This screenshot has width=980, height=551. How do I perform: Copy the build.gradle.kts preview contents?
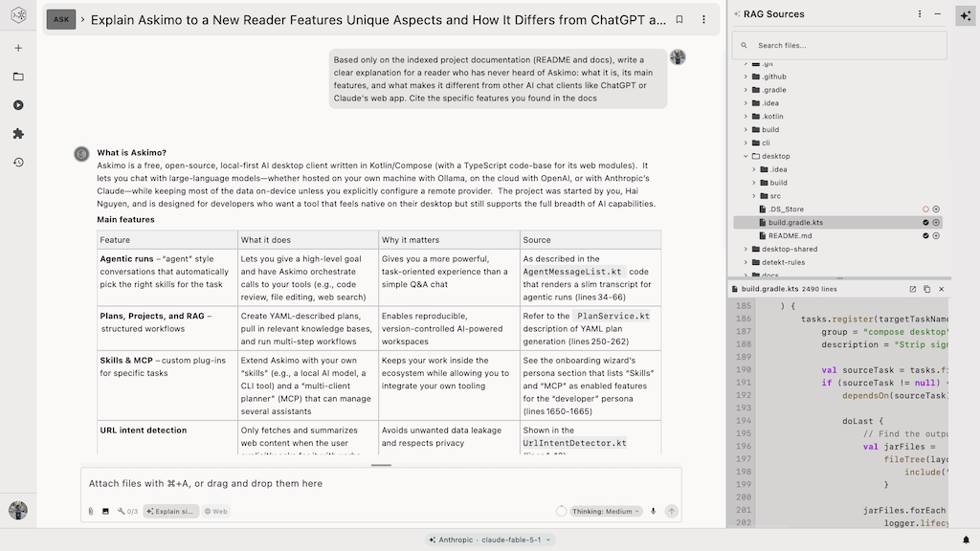926,289
